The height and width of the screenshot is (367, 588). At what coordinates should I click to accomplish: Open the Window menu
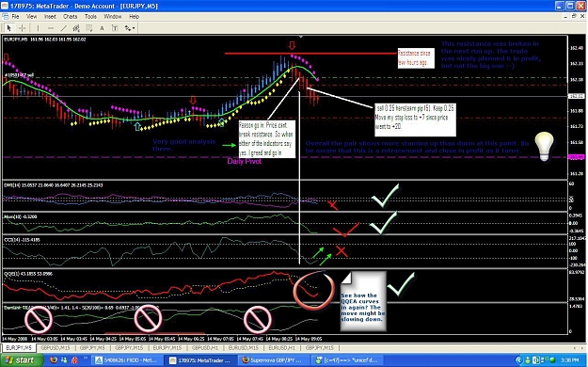(113, 17)
